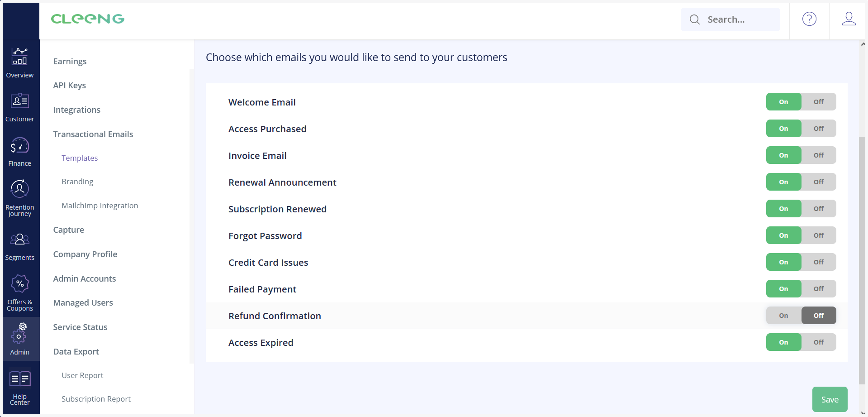Open API Keys menu item

(69, 85)
